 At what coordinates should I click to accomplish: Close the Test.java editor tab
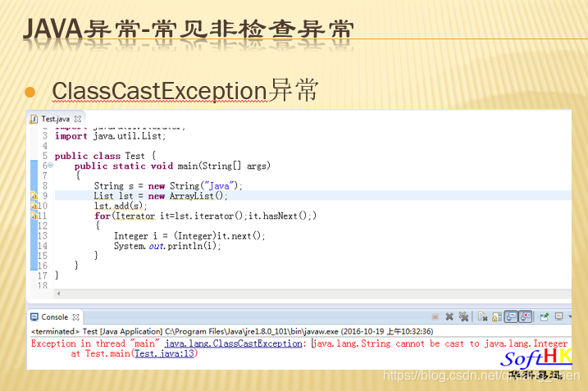78,119
